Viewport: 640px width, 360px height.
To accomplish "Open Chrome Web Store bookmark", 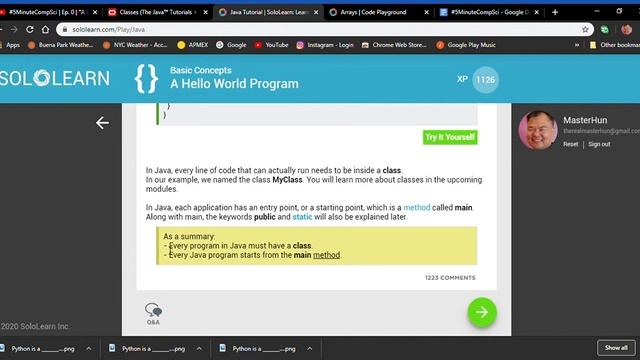I will click(x=394, y=45).
